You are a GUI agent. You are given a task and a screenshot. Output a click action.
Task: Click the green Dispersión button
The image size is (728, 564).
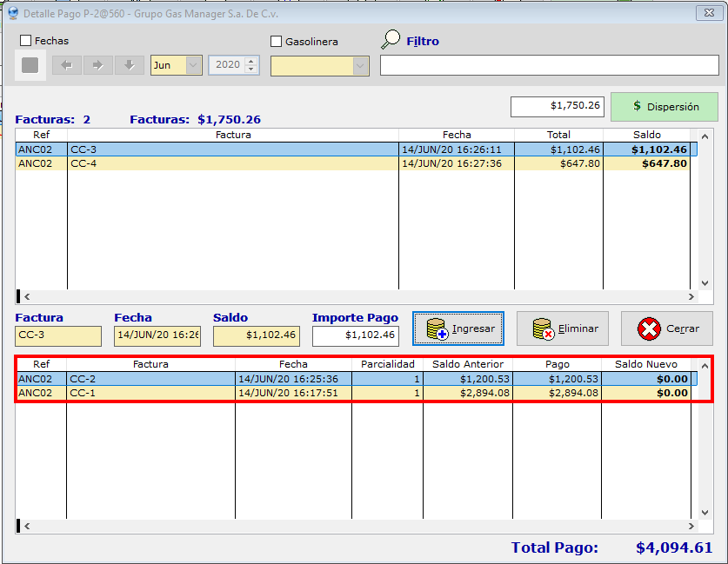click(665, 107)
